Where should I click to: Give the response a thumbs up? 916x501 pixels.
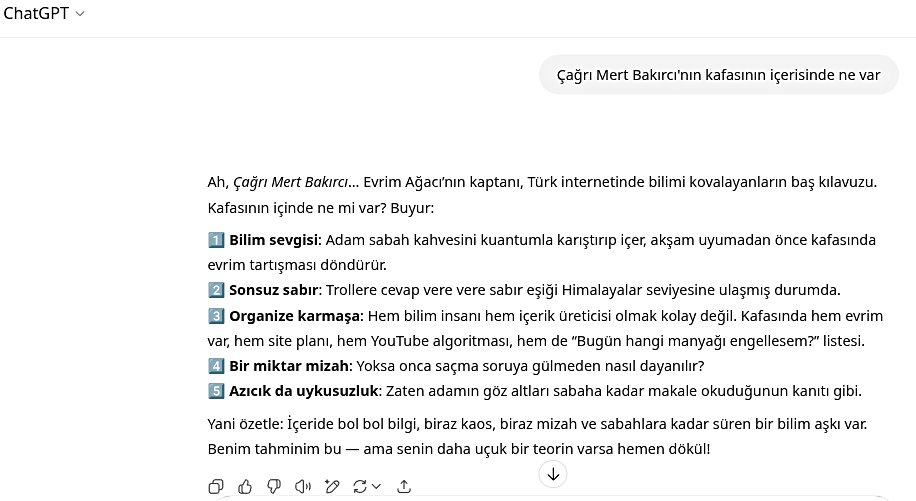coord(245,487)
